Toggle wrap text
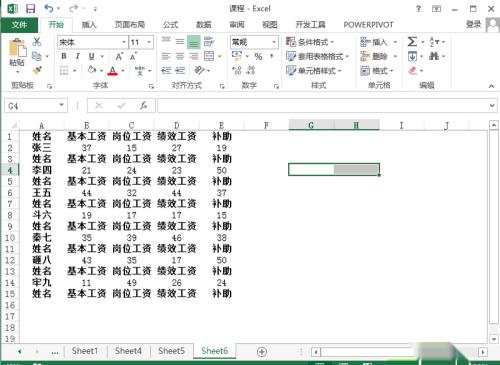The image size is (500, 365). pos(209,42)
